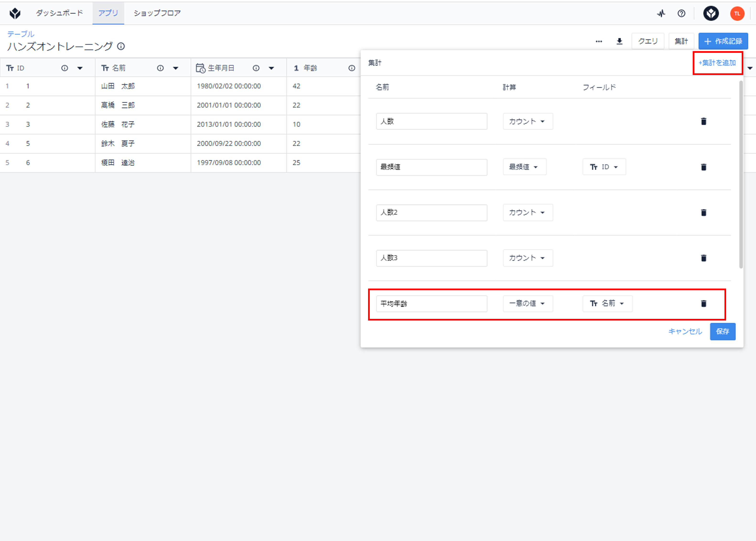756x541 pixels.
Task: Delete the 人数 aggregation with trash icon
Action: click(704, 121)
